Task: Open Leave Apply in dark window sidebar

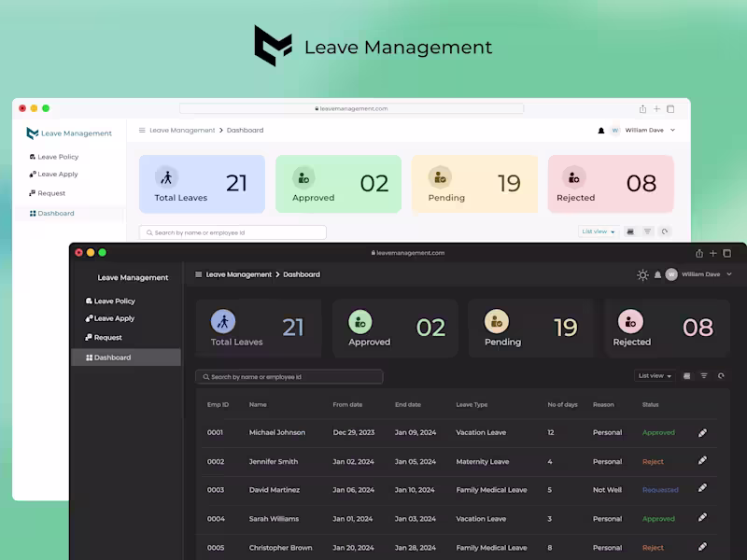Action: click(110, 318)
